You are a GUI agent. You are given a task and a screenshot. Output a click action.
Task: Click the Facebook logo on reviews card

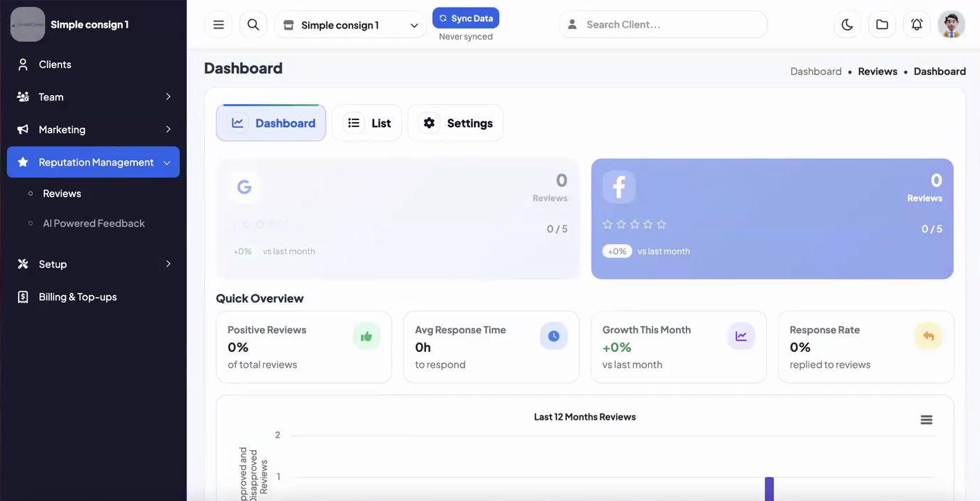click(x=619, y=187)
